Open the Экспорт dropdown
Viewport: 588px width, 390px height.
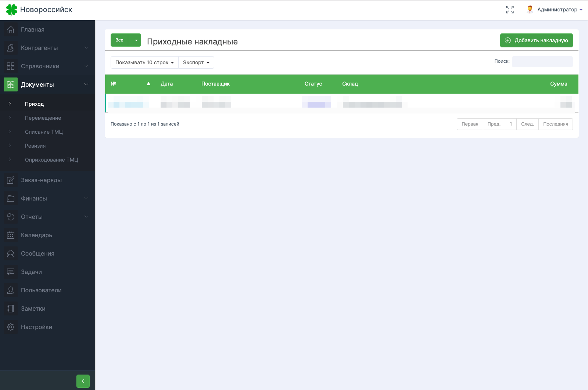(x=196, y=62)
